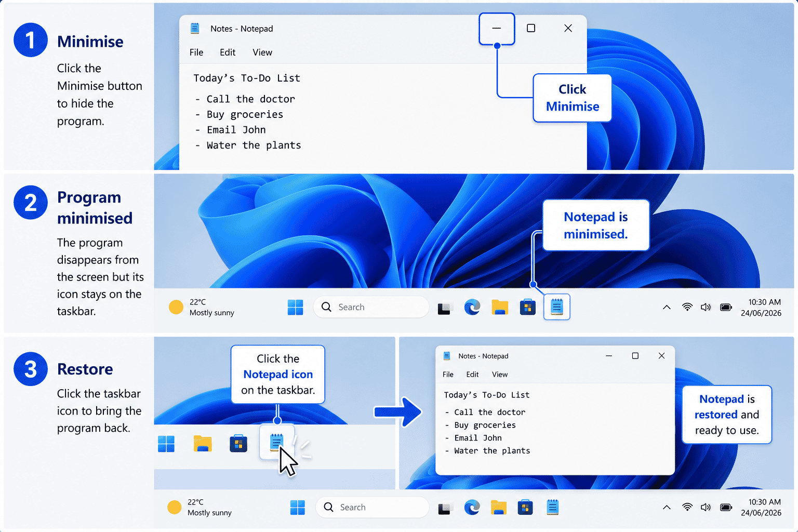
Task: Click the Windows Start icon on step 2 taskbar
Action: 295,307
